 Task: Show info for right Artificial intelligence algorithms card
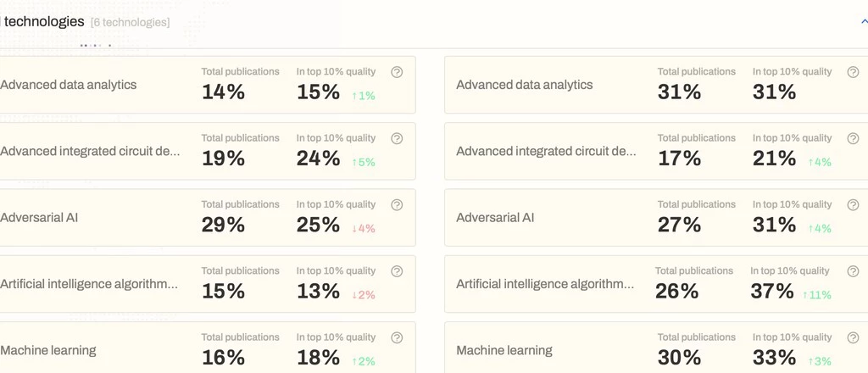pos(853,272)
